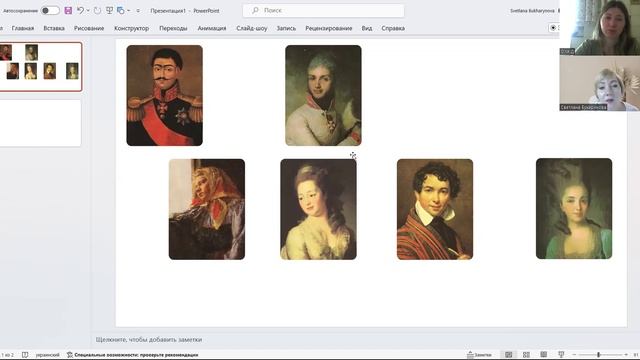The height and width of the screenshot is (360, 640).
Task: Redo the last action
Action: point(97,11)
